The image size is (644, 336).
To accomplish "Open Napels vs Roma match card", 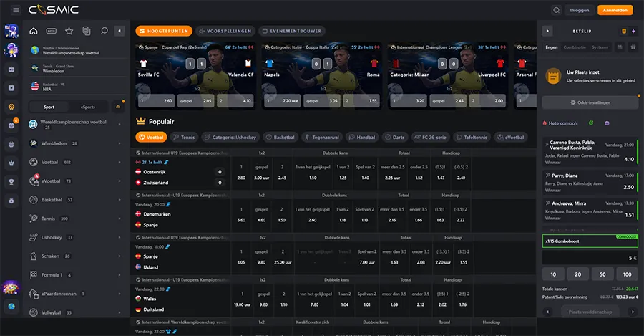I will (x=321, y=76).
